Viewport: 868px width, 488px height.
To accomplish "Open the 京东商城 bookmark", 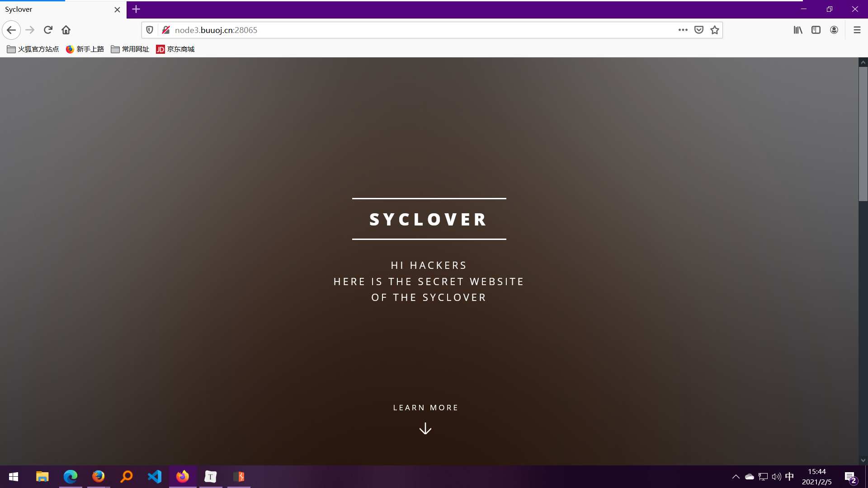I will tap(175, 49).
